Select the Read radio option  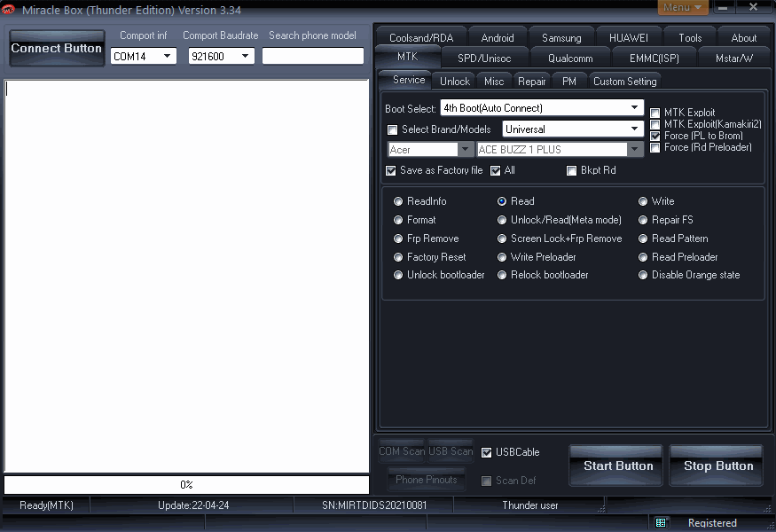[x=502, y=201]
